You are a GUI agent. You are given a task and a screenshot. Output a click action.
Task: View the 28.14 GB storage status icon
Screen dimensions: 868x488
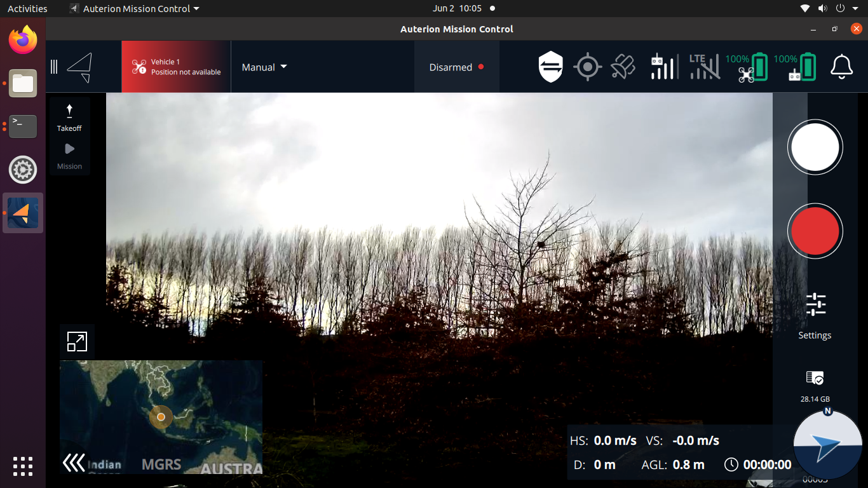pos(814,377)
